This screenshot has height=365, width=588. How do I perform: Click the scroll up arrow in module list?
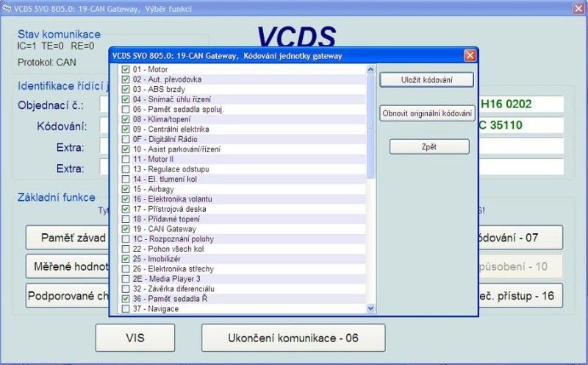370,70
